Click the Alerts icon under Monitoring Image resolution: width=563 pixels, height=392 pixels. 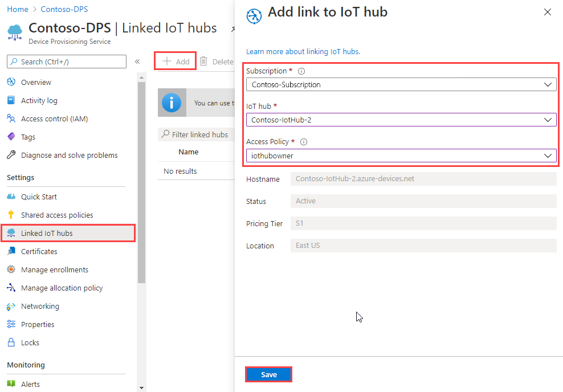[11, 384]
